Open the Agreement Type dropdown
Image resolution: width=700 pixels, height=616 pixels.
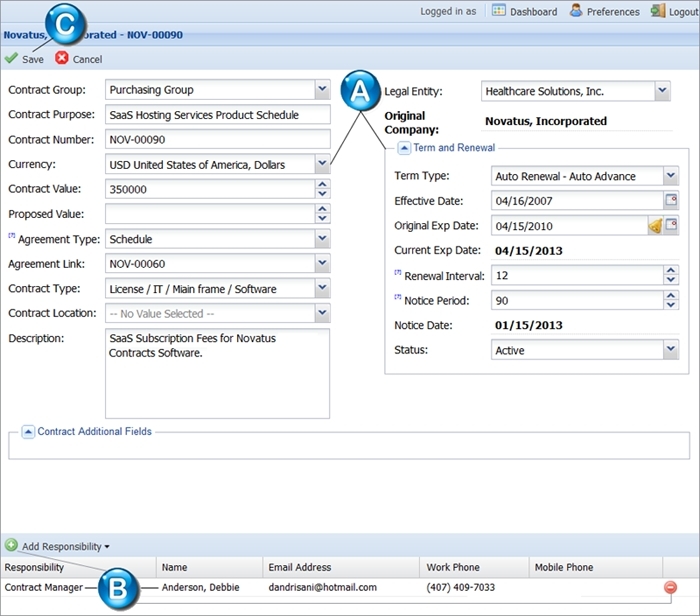coord(322,238)
